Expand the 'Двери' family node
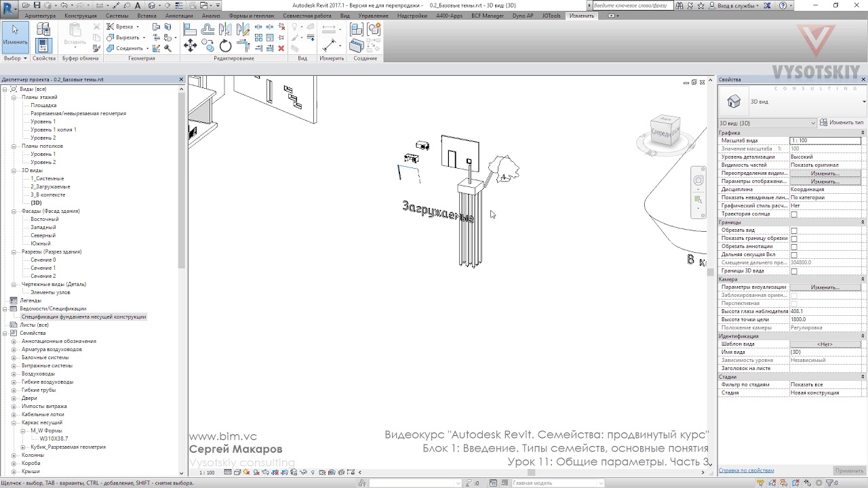The image size is (868, 488). tap(14, 399)
